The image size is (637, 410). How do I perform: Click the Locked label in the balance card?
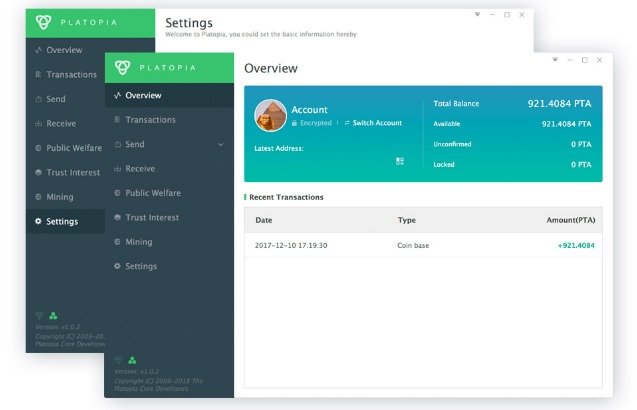(444, 165)
